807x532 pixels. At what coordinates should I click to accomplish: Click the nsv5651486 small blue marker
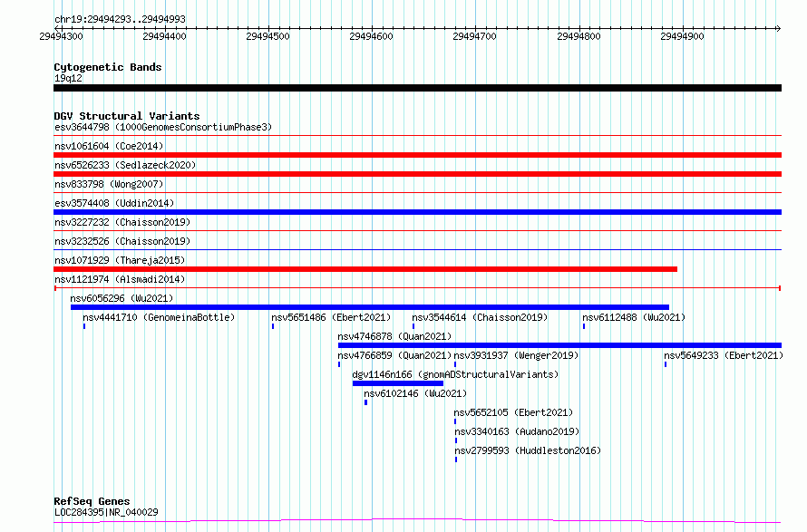273,326
